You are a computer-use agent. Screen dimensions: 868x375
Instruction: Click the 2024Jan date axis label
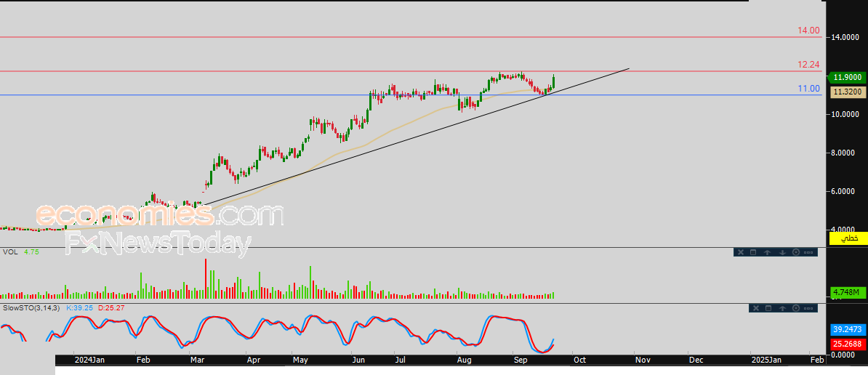89,360
